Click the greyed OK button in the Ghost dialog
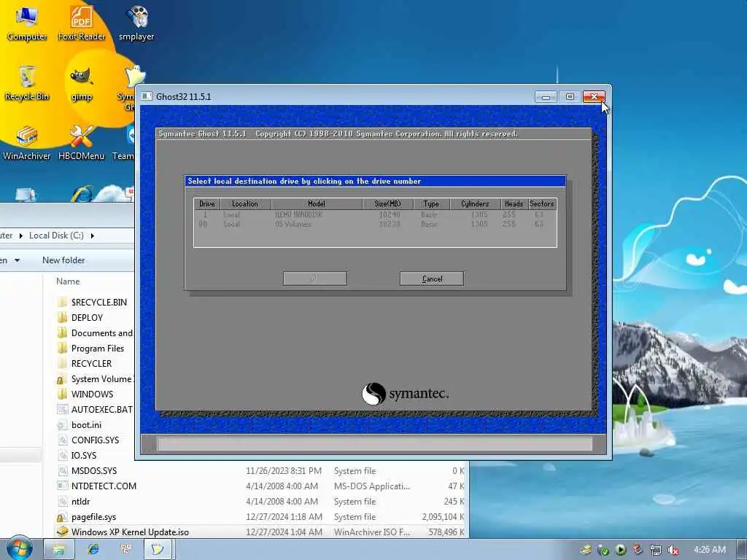Viewport: 747px width, 560px height. 315,279
